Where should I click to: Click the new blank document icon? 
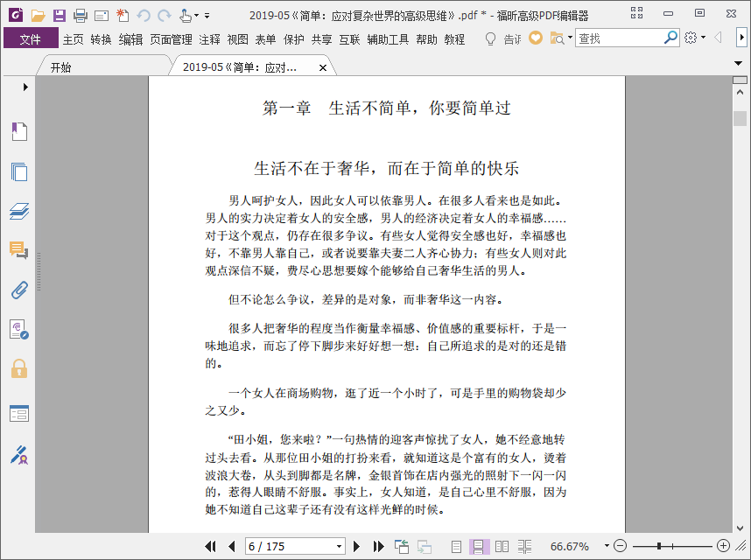point(123,16)
